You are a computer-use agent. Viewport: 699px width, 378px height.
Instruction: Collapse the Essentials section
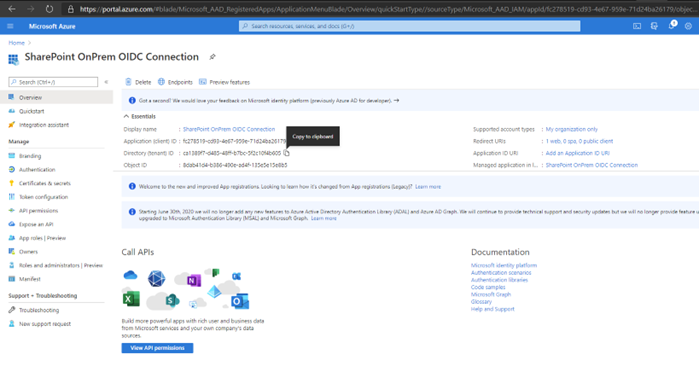(126, 116)
